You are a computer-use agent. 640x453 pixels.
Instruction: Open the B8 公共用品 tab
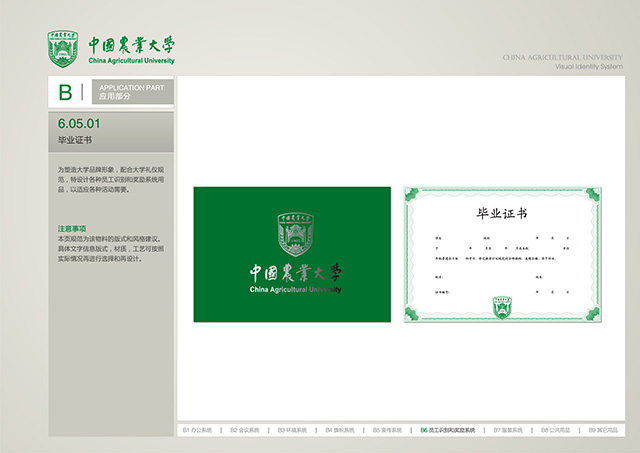point(557,429)
